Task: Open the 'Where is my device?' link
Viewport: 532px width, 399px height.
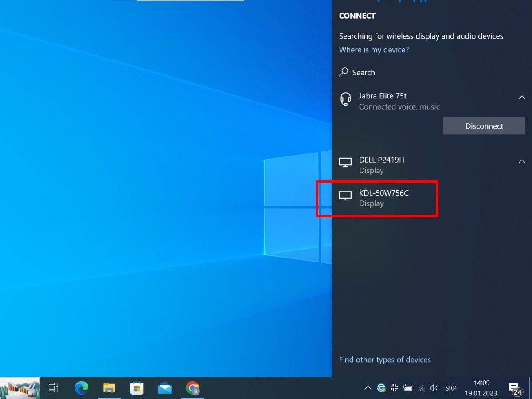Action: tap(374, 50)
